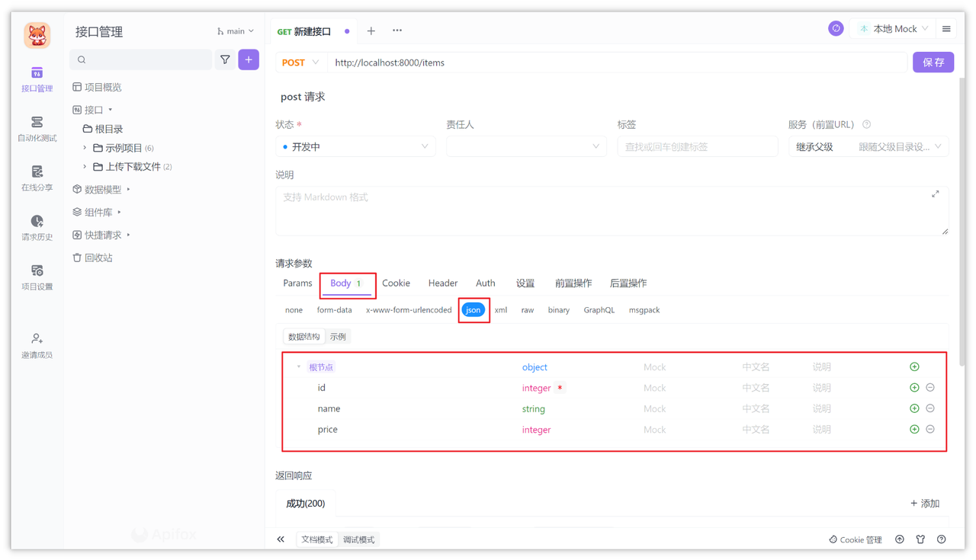Collapse the 根节点 tree node
The width and height of the screenshot is (976, 560).
298,367
